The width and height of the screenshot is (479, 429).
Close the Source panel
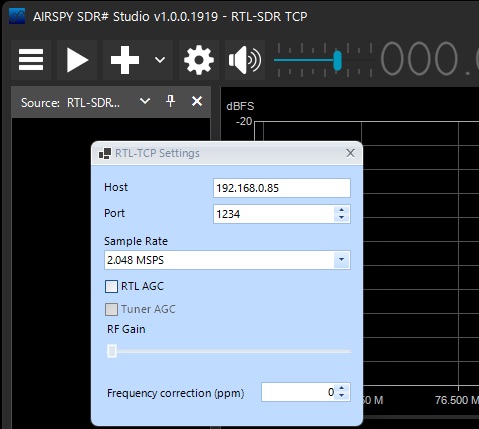[197, 101]
